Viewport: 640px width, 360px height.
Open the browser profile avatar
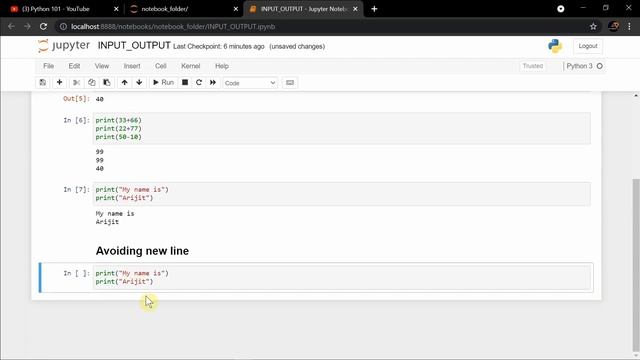(613, 27)
